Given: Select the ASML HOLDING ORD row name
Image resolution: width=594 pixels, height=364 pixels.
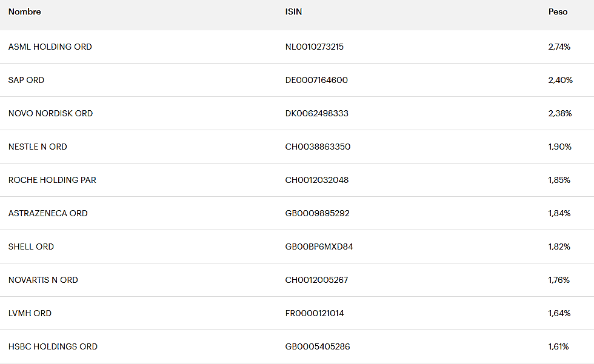Looking at the screenshot, I should coord(50,47).
